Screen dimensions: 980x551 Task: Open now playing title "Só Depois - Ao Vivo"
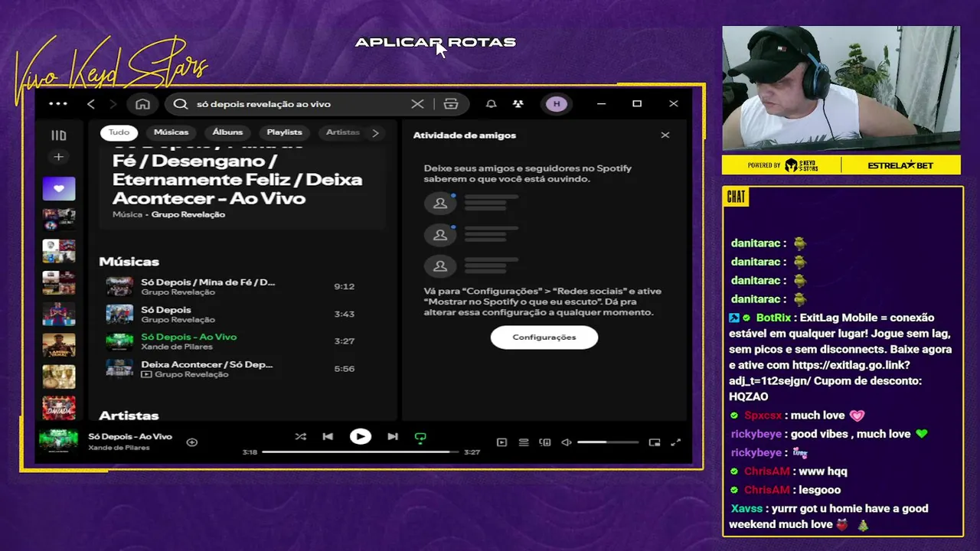130,436
